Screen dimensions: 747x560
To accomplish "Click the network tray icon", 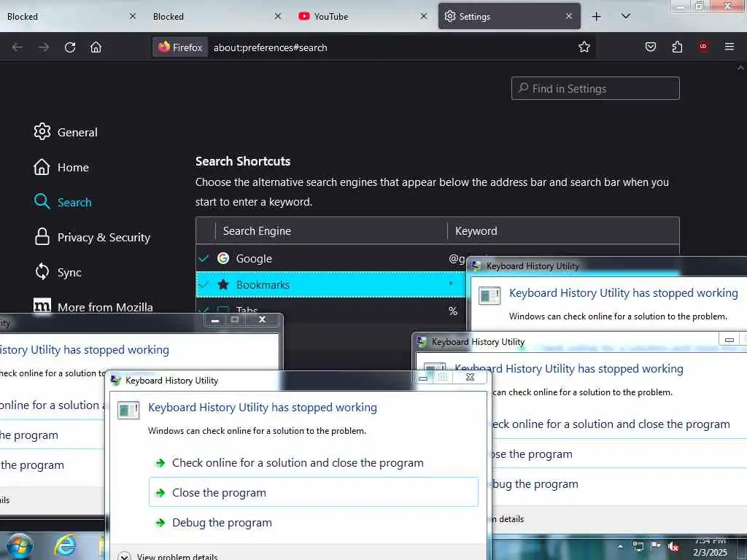I will [638, 546].
